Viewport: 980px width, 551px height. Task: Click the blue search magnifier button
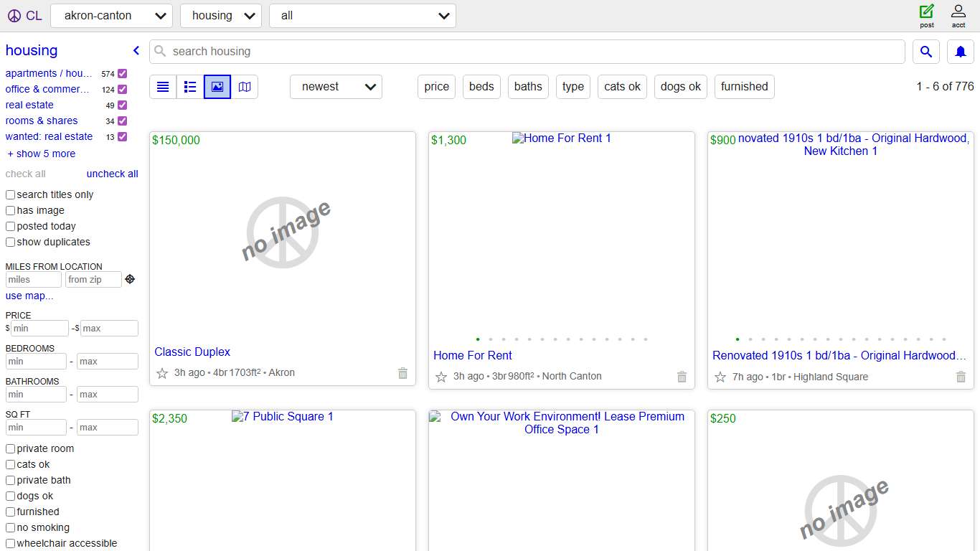point(926,52)
